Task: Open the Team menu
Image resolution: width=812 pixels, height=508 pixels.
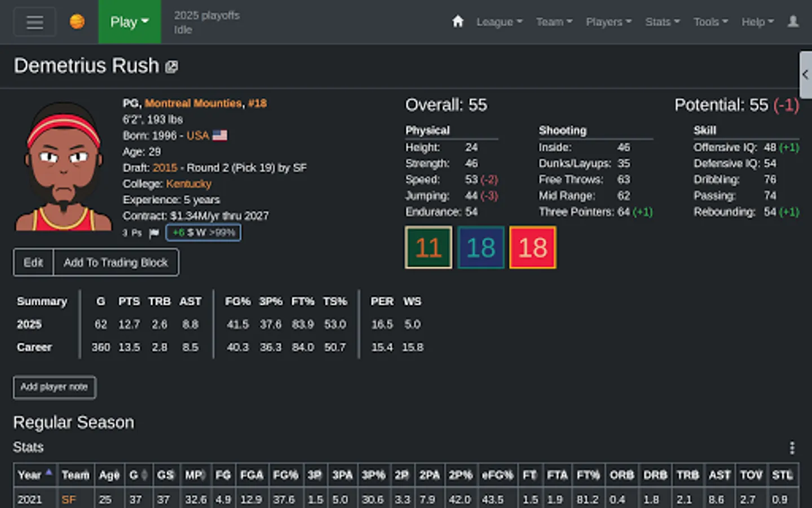Action: pyautogui.click(x=554, y=22)
